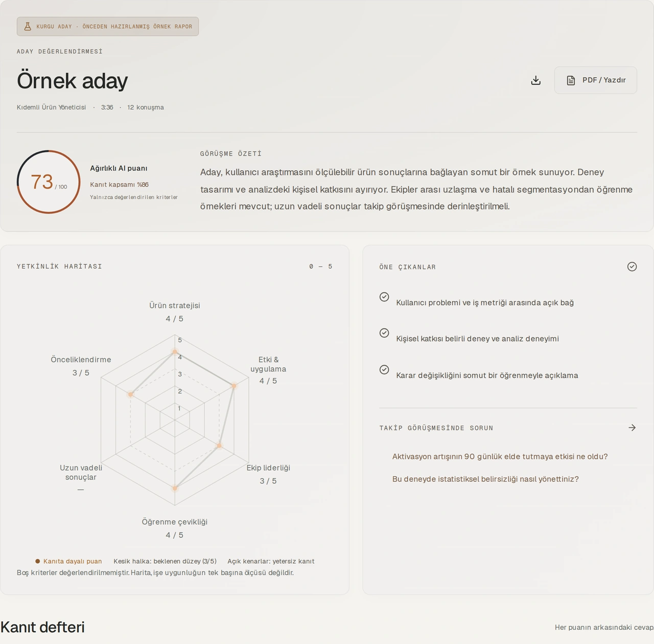This screenshot has width=654, height=644.
Task: Select the Etki & uygulama radar point
Action: (x=234, y=386)
